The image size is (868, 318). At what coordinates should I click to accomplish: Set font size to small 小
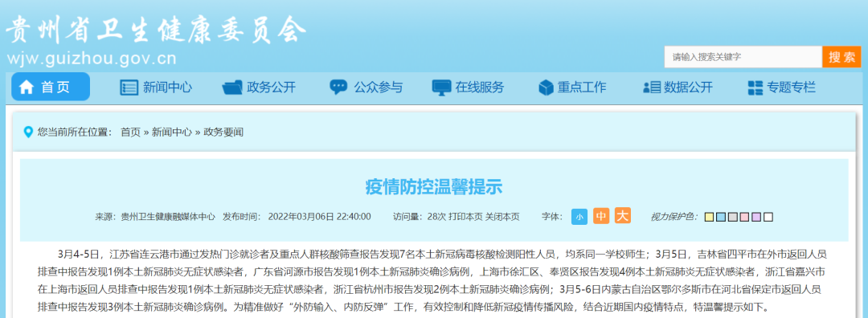579,217
